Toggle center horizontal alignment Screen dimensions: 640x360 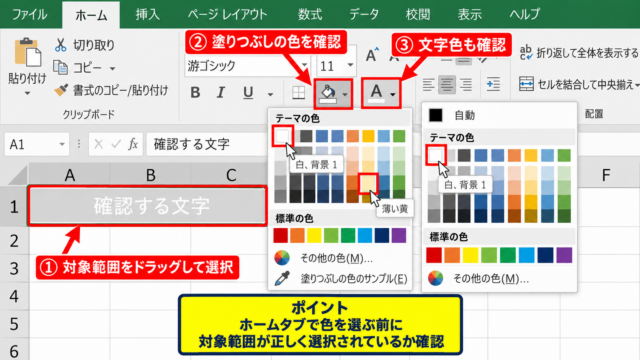pos(447,84)
